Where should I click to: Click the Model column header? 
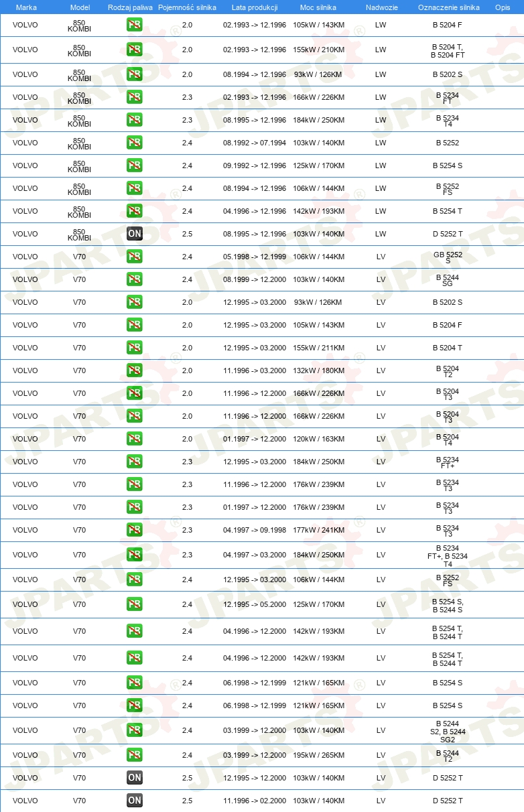tap(80, 7)
